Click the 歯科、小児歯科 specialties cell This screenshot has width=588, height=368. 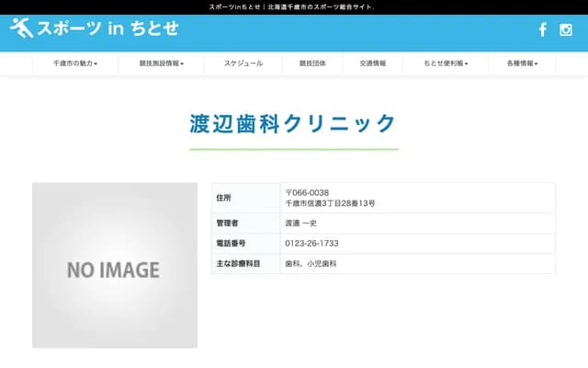click(311, 263)
